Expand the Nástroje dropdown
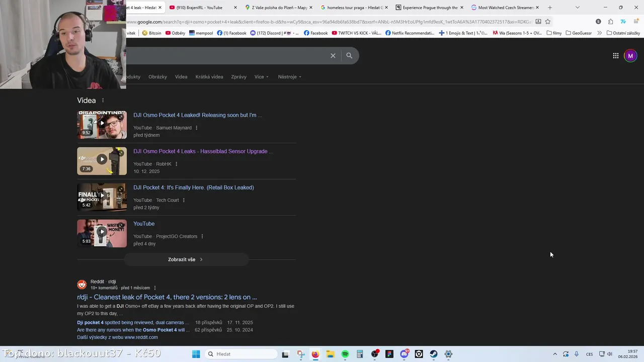This screenshot has width=644, height=362. [x=290, y=77]
